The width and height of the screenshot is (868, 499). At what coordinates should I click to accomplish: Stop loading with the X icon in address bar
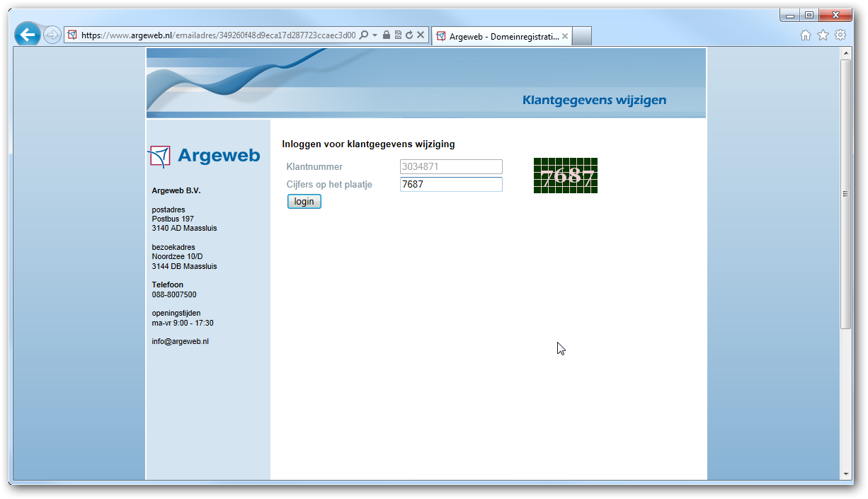[421, 35]
